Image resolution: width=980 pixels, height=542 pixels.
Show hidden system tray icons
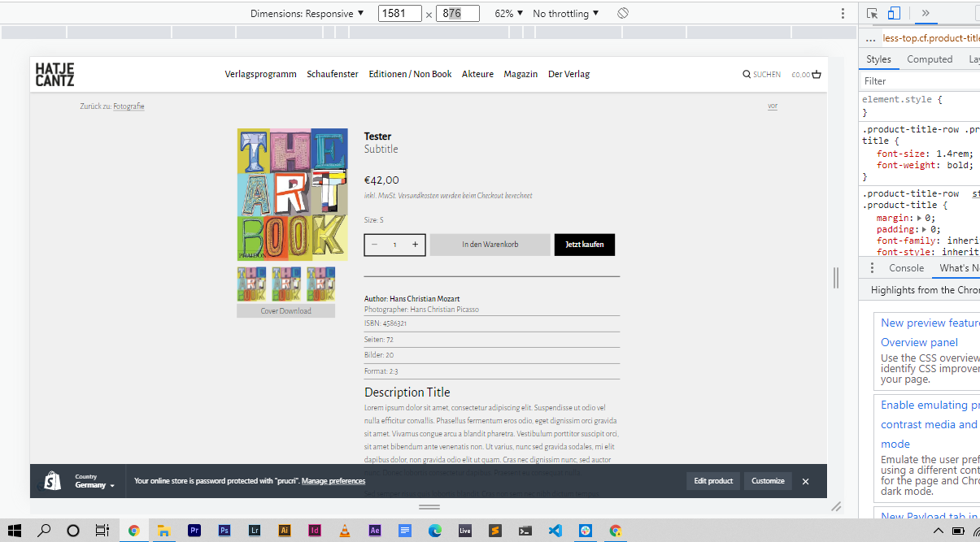pos(939,531)
